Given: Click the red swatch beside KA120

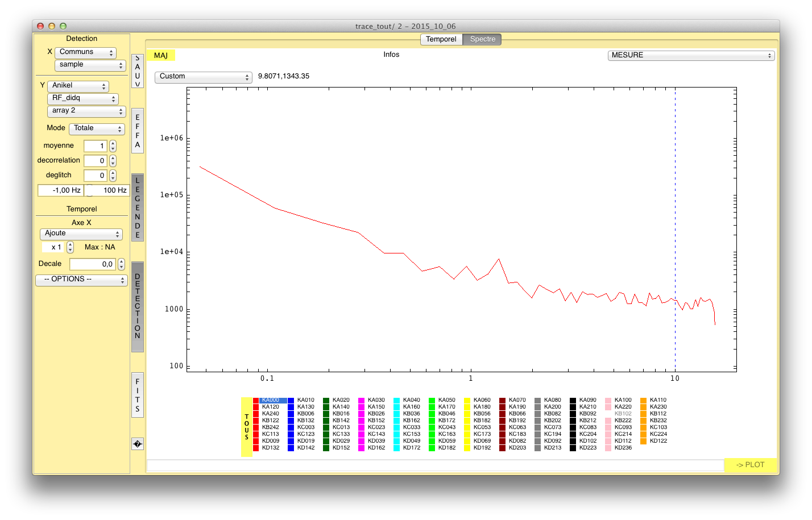Looking at the screenshot, I should [x=256, y=407].
